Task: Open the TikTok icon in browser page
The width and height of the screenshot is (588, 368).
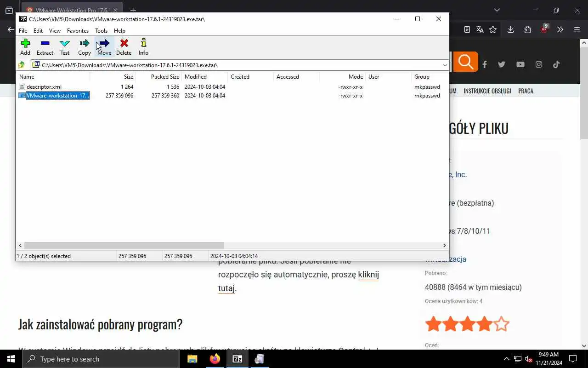Action: coord(556,64)
